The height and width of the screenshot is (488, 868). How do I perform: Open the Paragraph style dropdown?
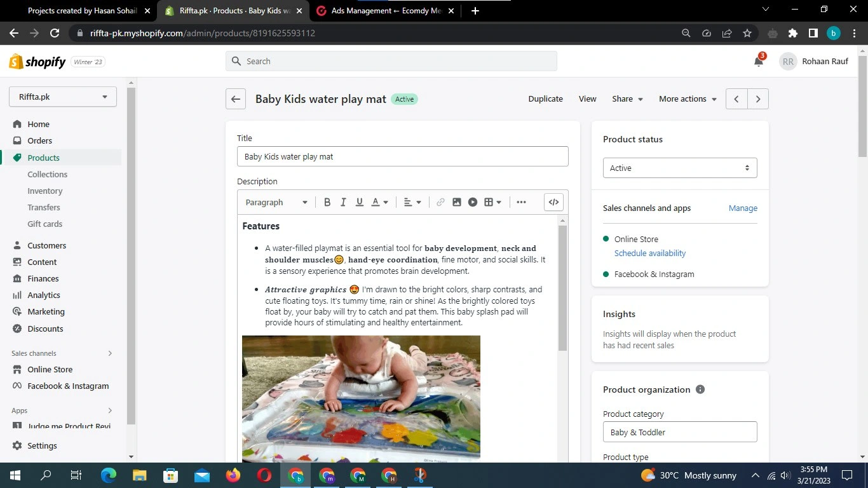[276, 202]
